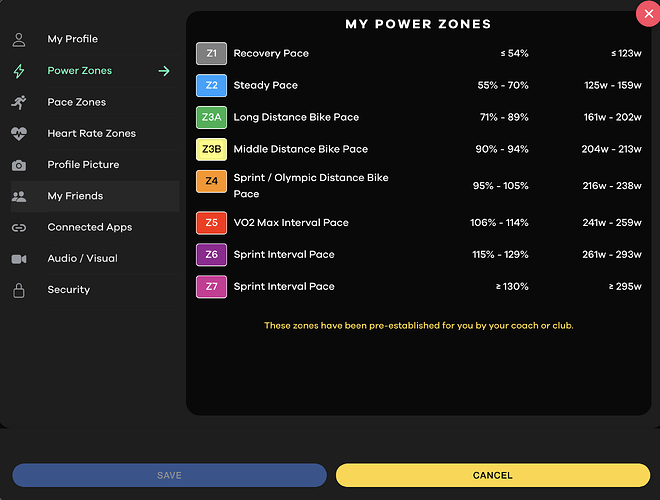This screenshot has width=660, height=500.
Task: Select the Pace Zones runner icon
Action: pyautogui.click(x=19, y=102)
